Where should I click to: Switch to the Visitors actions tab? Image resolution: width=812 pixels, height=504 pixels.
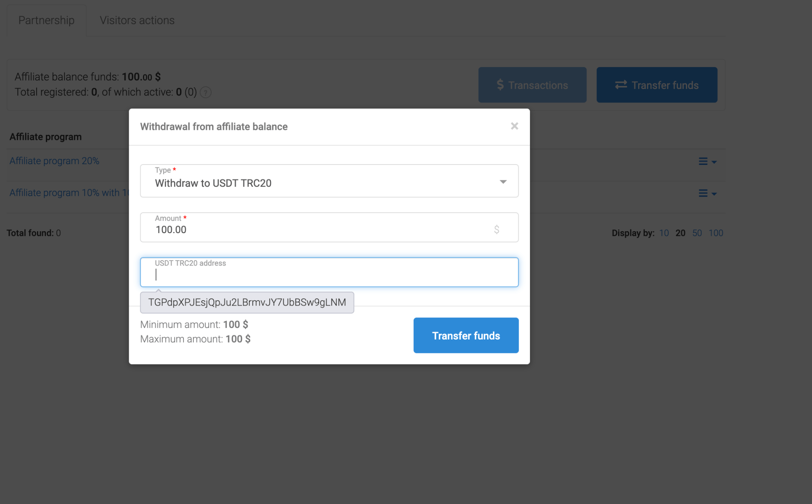[136, 20]
